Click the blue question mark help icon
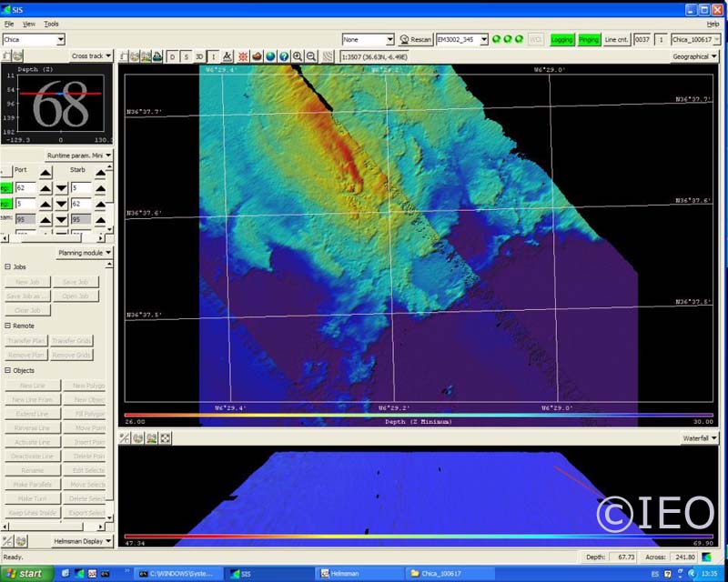 tap(283, 56)
